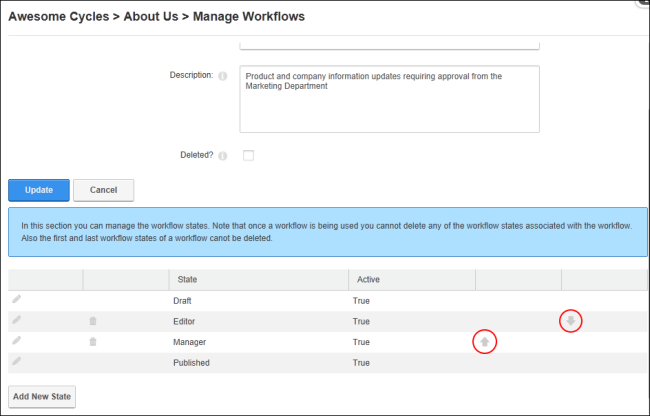The image size is (650, 416).
Task: Delete the Editor state trash icon
Action: [x=93, y=321]
